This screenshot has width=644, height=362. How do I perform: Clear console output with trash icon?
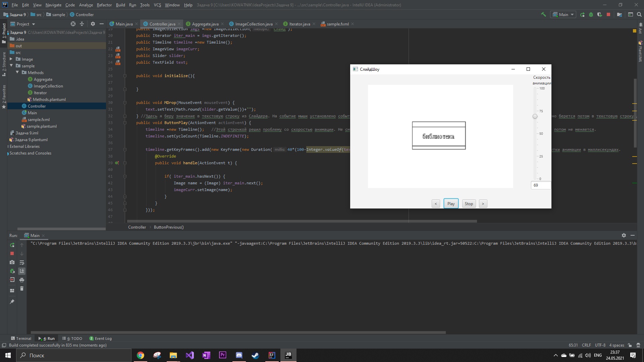tap(22, 288)
